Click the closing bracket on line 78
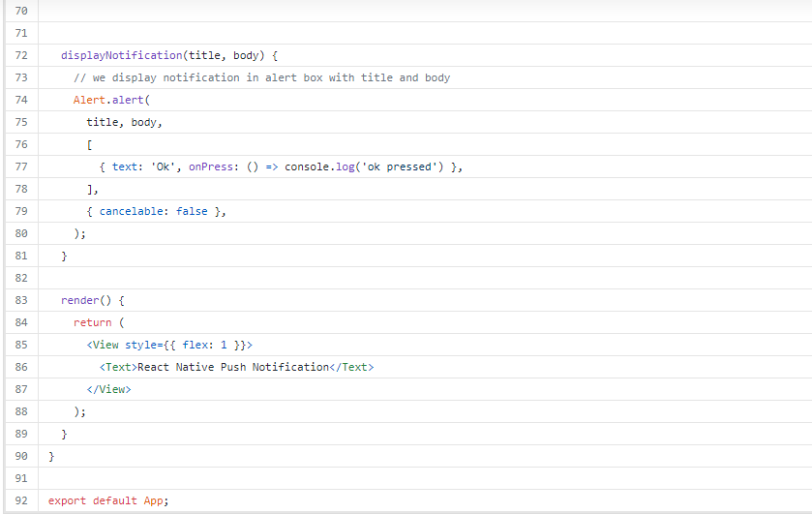This screenshot has width=812, height=514. (x=89, y=189)
